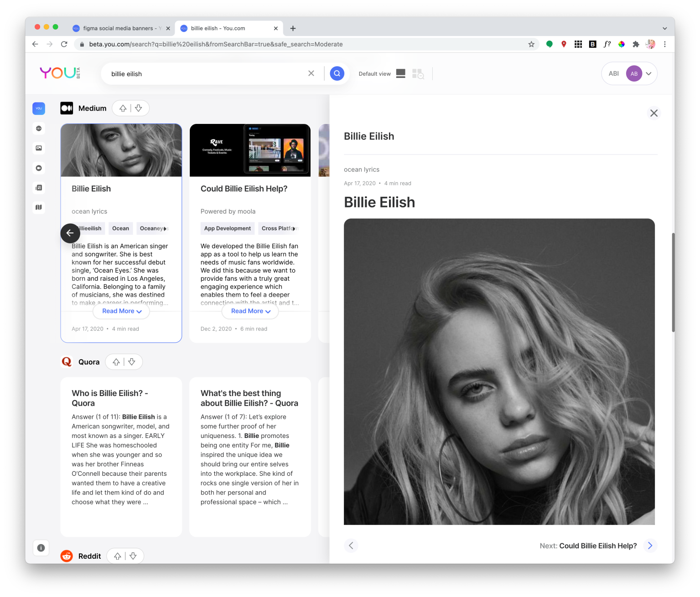Go to next article Could Billie Eilish Help?
The image size is (700, 597).
pyautogui.click(x=598, y=546)
